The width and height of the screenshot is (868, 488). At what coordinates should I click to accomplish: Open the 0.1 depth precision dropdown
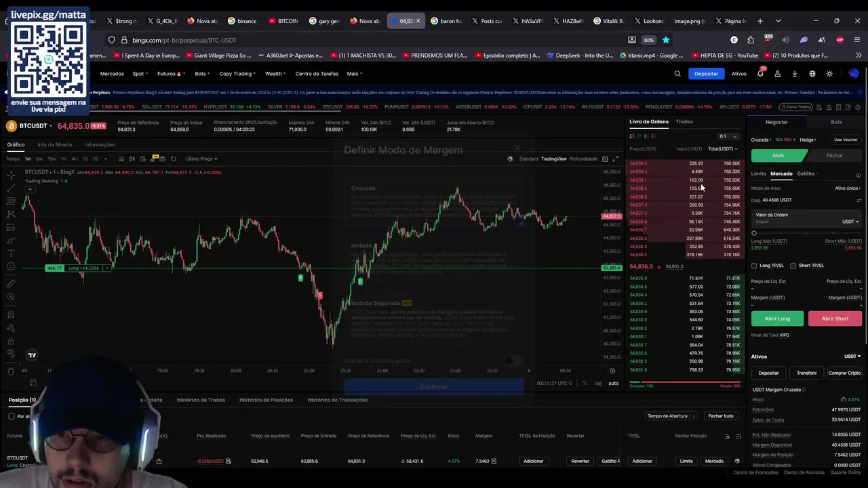click(x=728, y=136)
